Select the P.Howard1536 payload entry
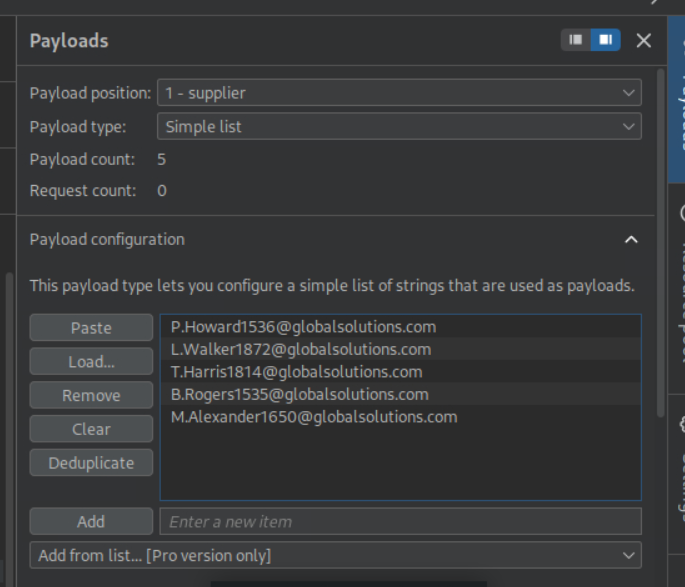This screenshot has height=587, width=685. coord(303,327)
